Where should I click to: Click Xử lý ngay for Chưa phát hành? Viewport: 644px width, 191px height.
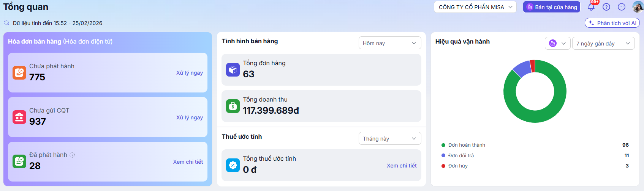(190, 73)
